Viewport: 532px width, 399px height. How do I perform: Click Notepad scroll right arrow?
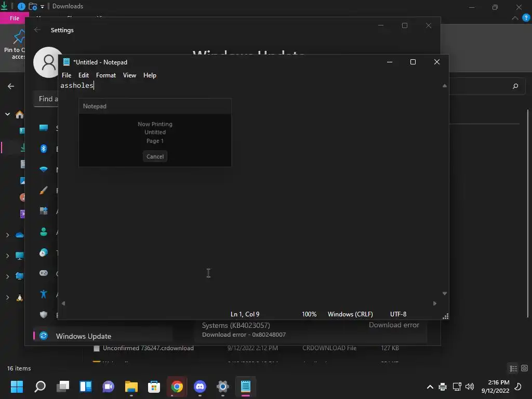coord(435,303)
